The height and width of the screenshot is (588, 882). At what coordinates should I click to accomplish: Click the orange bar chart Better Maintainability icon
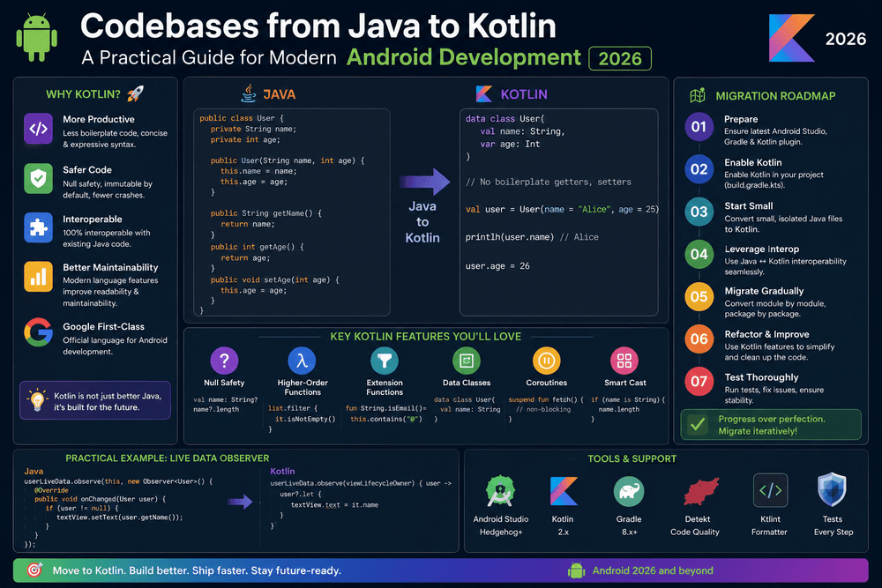[x=38, y=277]
